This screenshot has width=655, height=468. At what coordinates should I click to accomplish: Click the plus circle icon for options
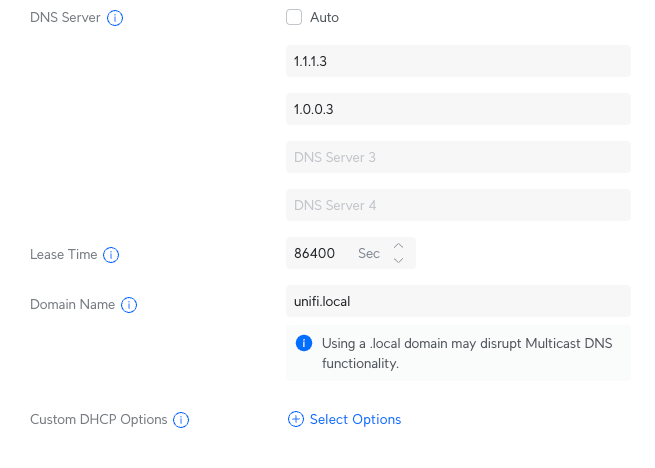(296, 419)
